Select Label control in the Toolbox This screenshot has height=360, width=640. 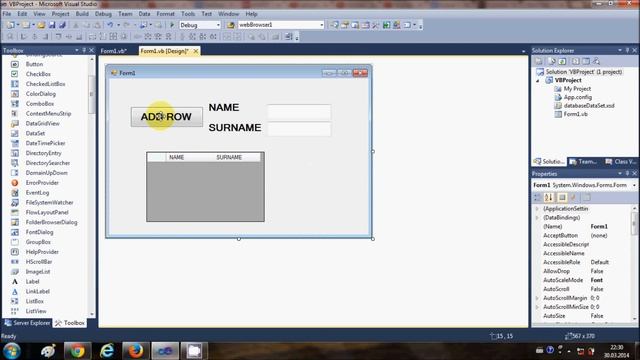pos(32,282)
